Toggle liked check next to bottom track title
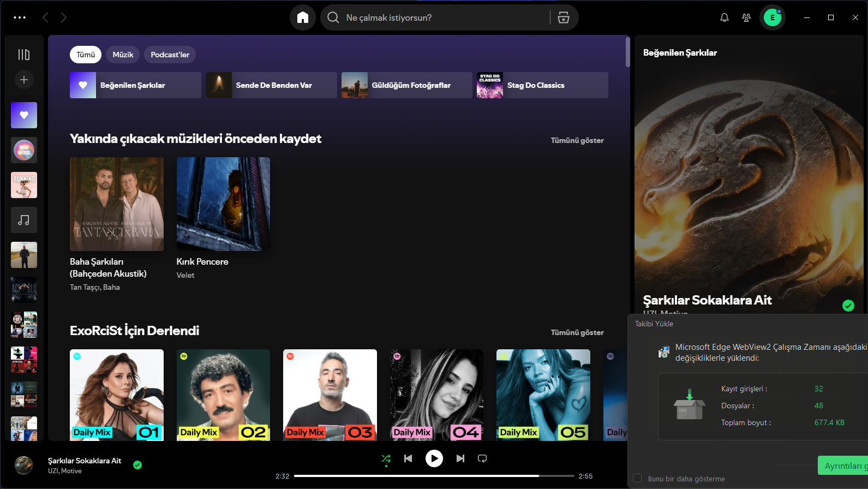The height and width of the screenshot is (489, 868). tap(137, 465)
